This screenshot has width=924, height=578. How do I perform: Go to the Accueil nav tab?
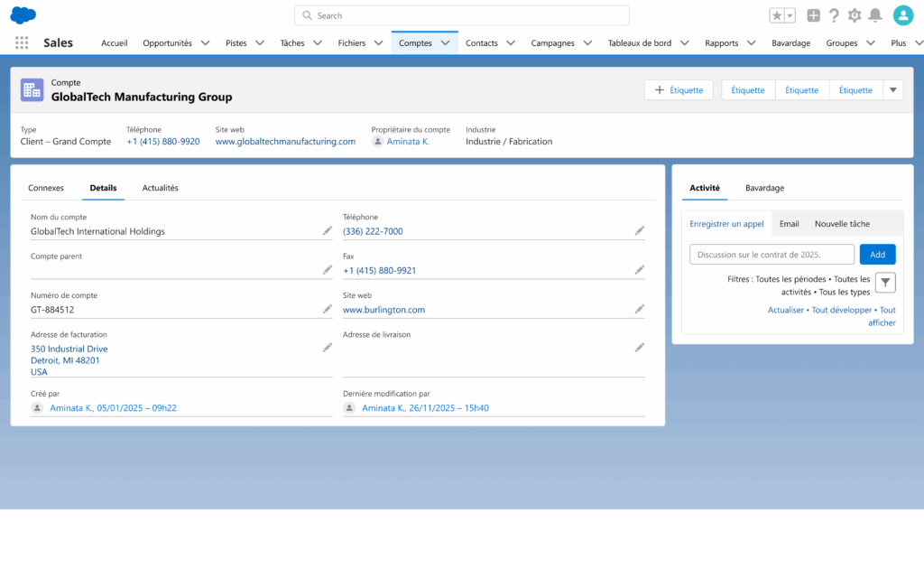[115, 43]
